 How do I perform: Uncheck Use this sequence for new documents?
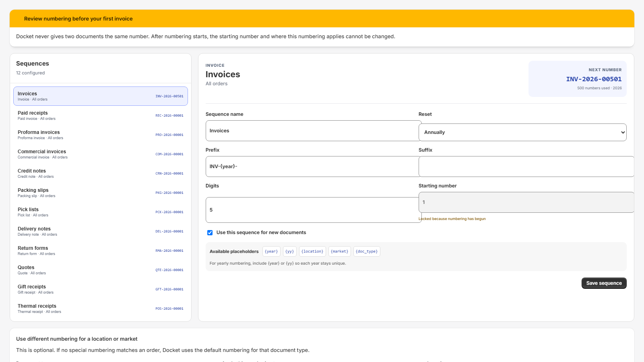210,232
